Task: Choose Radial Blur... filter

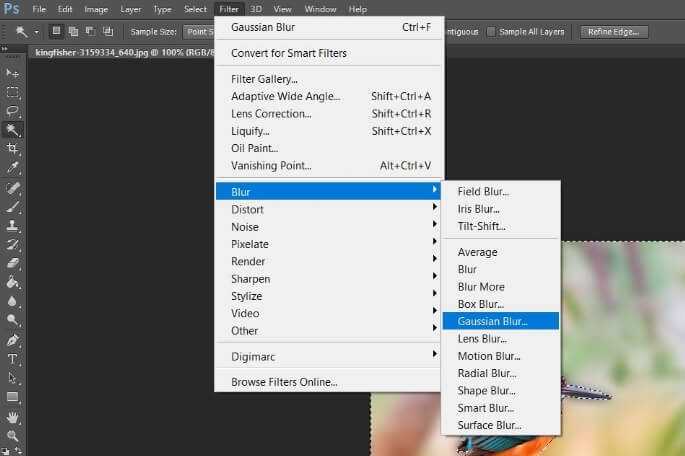Action: [x=501, y=373]
